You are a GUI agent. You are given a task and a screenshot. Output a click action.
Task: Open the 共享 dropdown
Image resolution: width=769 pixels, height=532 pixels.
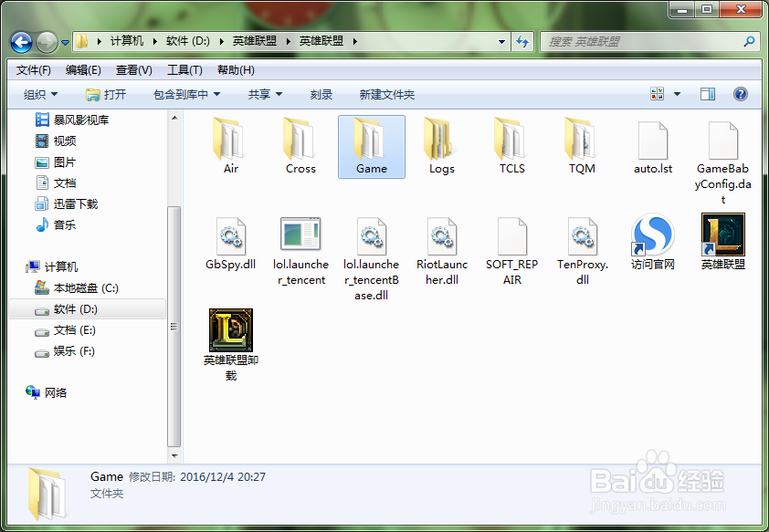pos(265,94)
